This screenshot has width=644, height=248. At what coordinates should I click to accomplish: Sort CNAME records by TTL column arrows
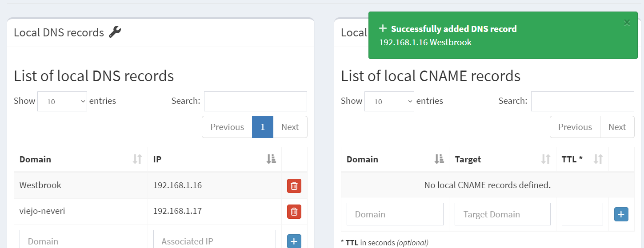[598, 159]
